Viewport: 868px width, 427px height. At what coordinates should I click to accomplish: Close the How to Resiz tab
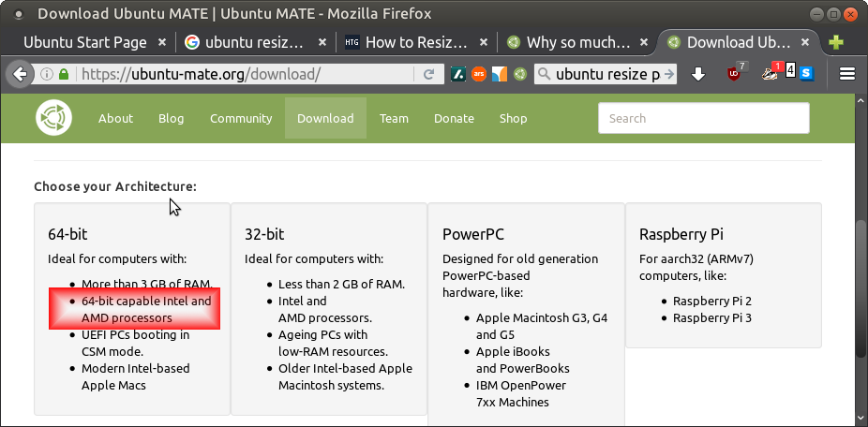pyautogui.click(x=484, y=42)
